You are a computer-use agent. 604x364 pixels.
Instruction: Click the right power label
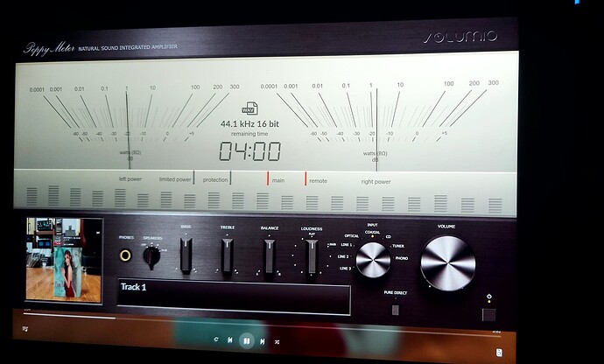tap(376, 182)
